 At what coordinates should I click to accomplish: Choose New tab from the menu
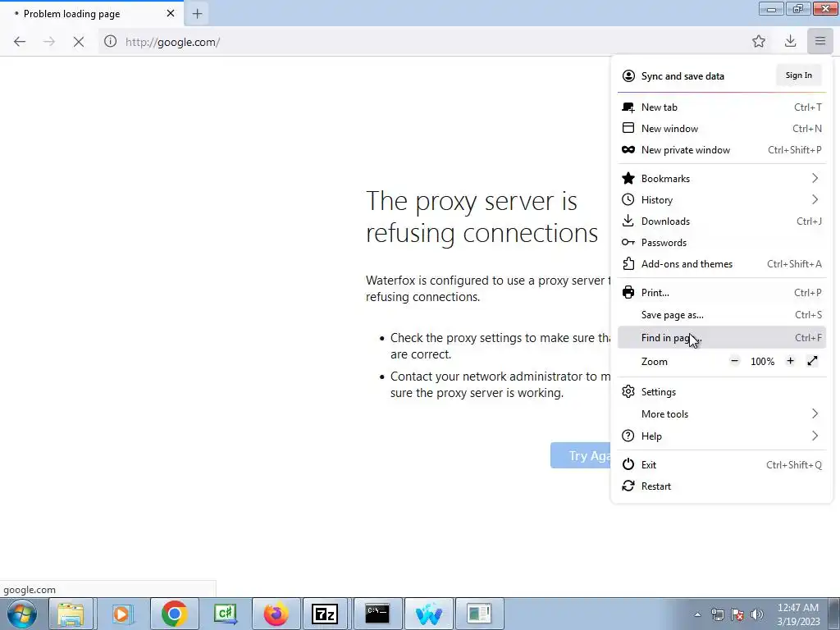722,107
